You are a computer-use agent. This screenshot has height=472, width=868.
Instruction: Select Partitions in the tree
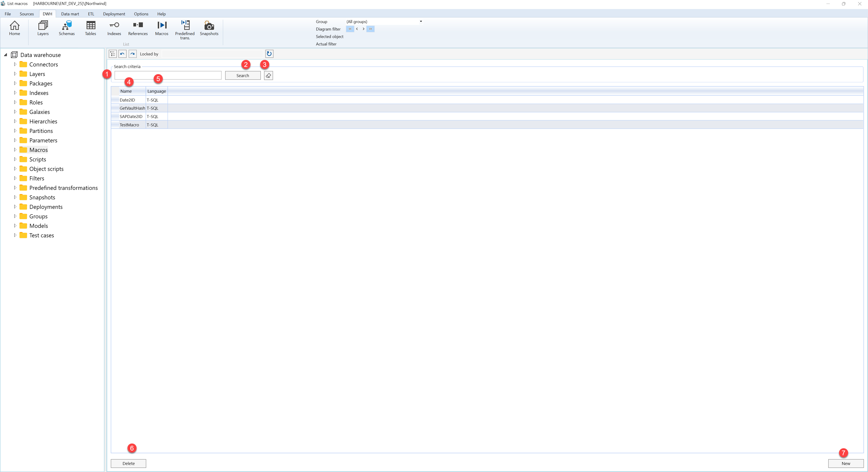pos(41,131)
